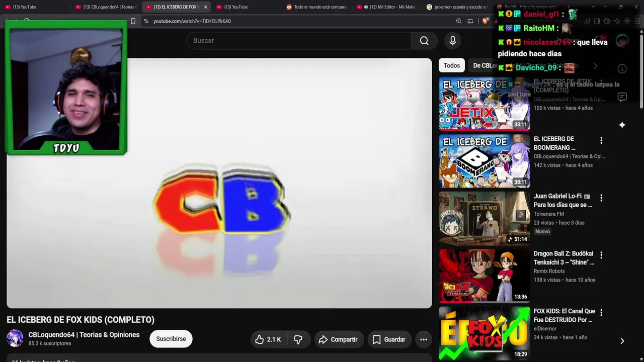
Task: Open options for FOX KIDS El Canal video
Action: coord(601,312)
